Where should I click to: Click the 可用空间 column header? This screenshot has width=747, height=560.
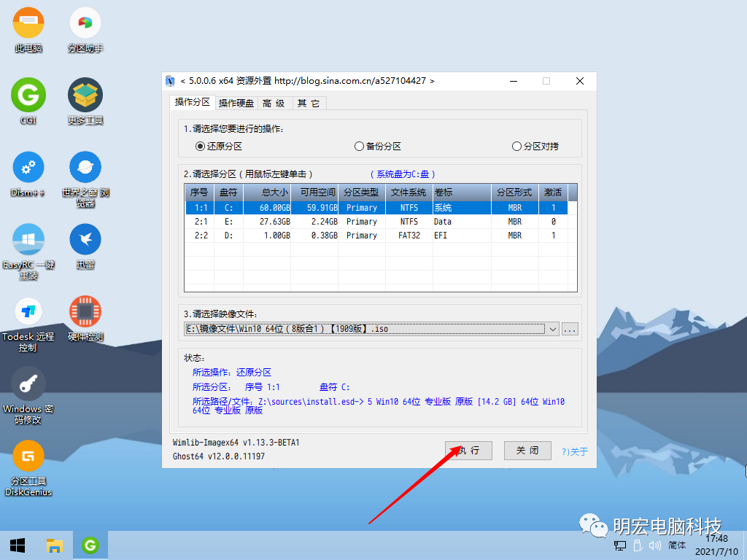point(314,192)
